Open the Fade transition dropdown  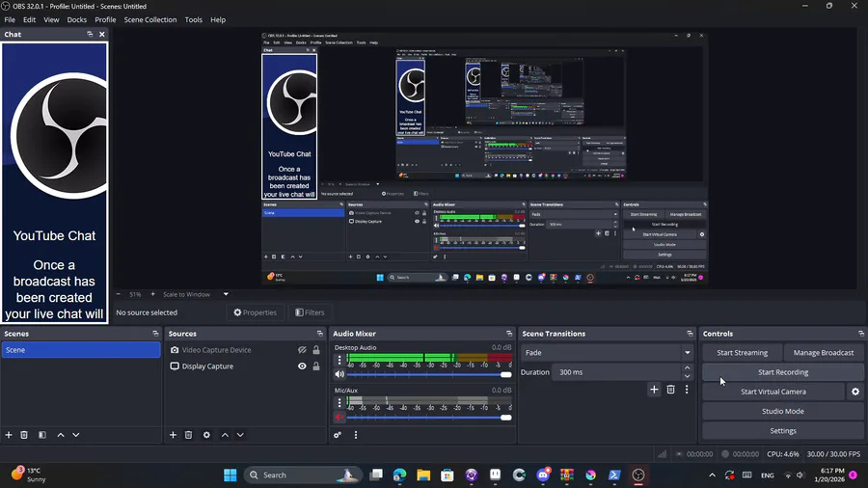(x=607, y=352)
